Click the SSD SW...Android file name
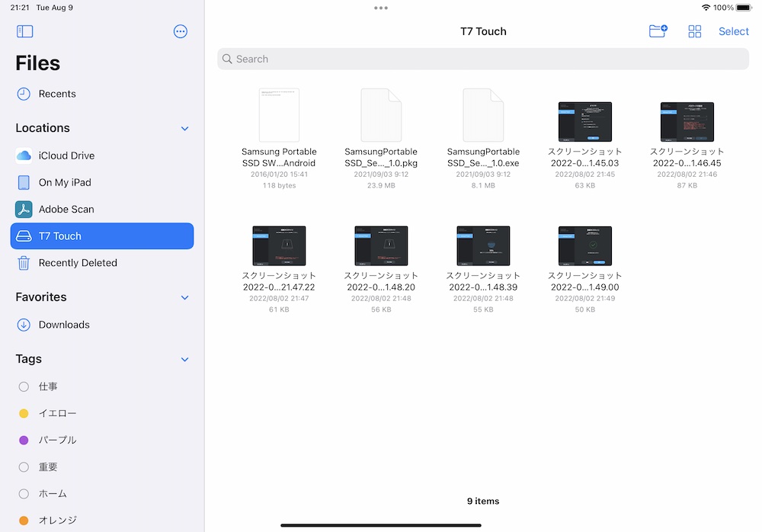 click(279, 157)
